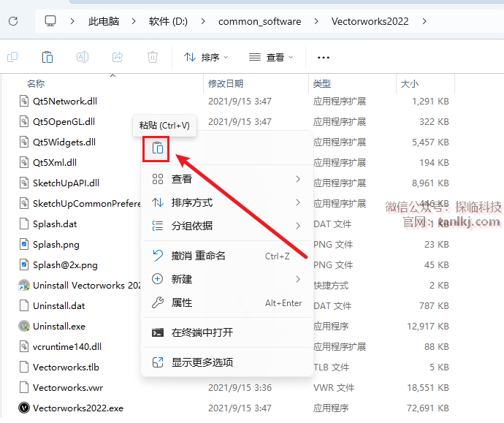Select the file name SketchUpAPI.dll
504x423 pixels.
click(66, 183)
